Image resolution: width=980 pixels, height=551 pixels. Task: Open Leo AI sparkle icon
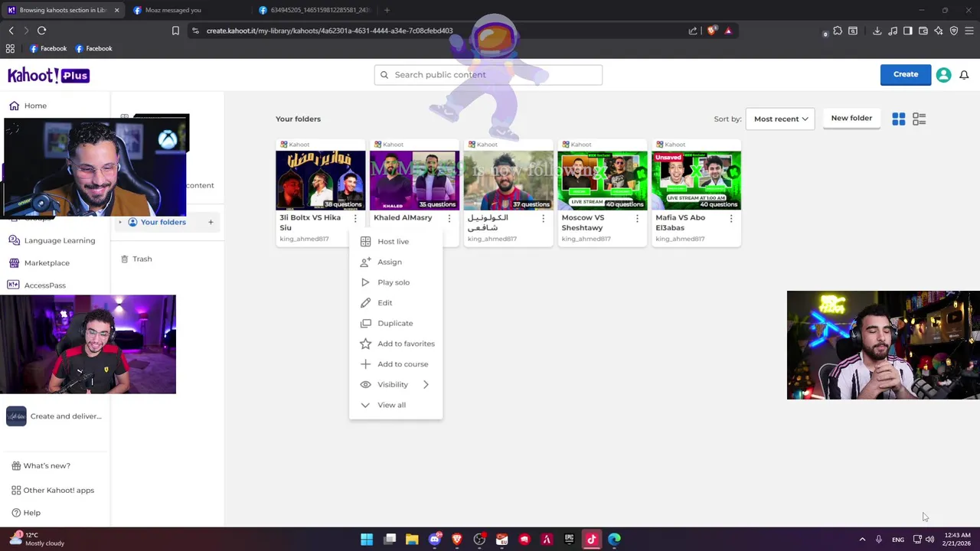[939, 31]
